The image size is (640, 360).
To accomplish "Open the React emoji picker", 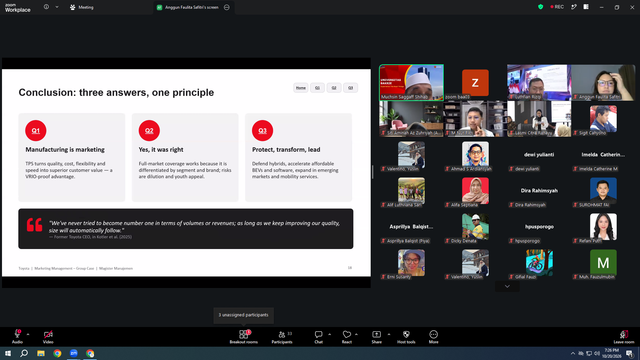I will coord(347,336).
